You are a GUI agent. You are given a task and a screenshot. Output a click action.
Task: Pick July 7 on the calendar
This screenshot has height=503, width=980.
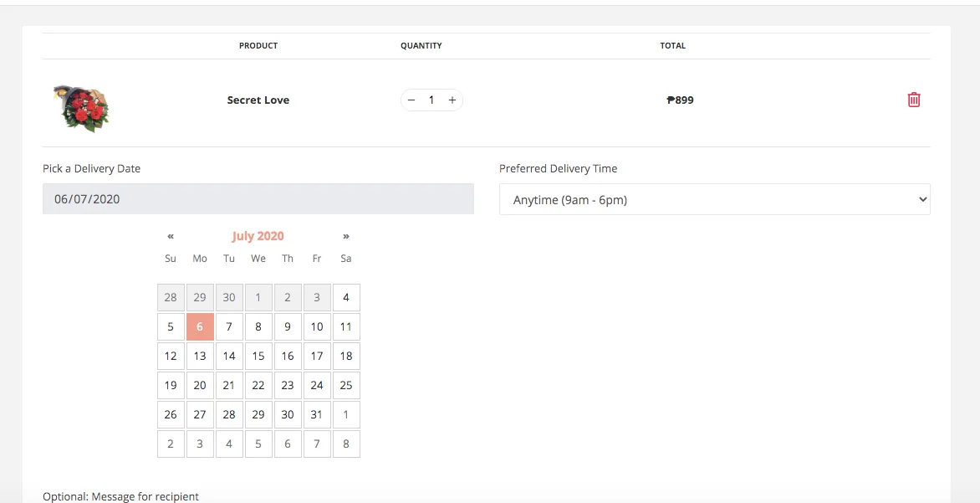[x=229, y=326]
